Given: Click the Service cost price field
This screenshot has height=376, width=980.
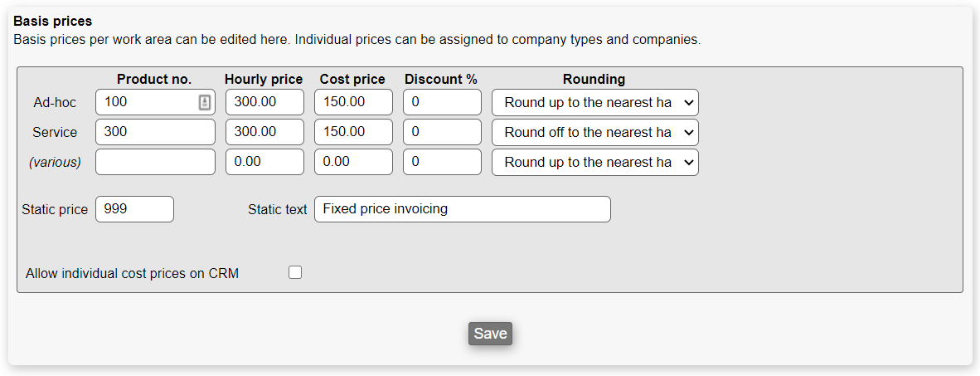Looking at the screenshot, I should (x=353, y=133).
